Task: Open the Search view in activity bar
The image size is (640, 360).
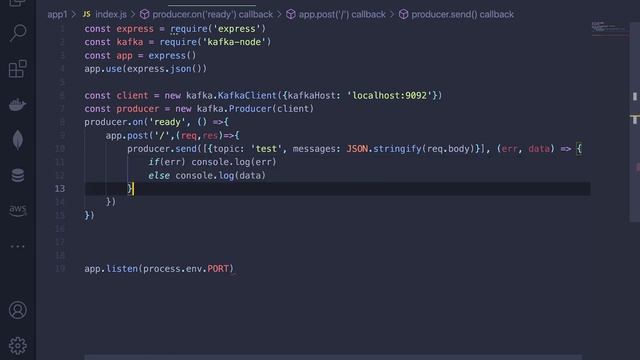Action: pyautogui.click(x=18, y=33)
